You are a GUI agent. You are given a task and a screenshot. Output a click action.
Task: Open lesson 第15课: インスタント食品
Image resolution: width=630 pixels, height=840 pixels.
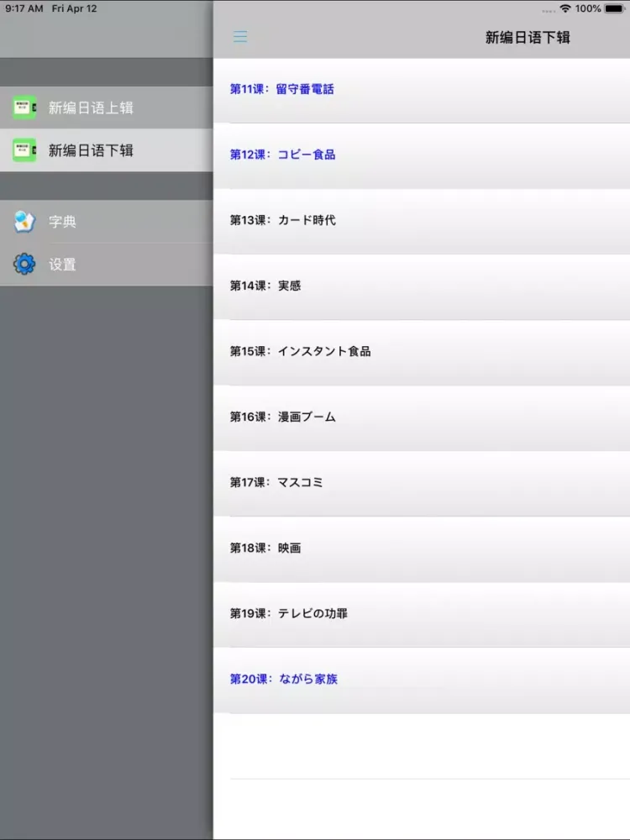pos(422,352)
